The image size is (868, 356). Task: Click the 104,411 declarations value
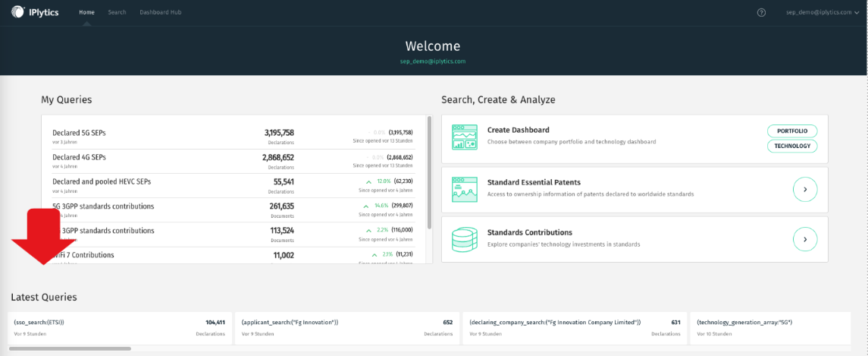(215, 322)
